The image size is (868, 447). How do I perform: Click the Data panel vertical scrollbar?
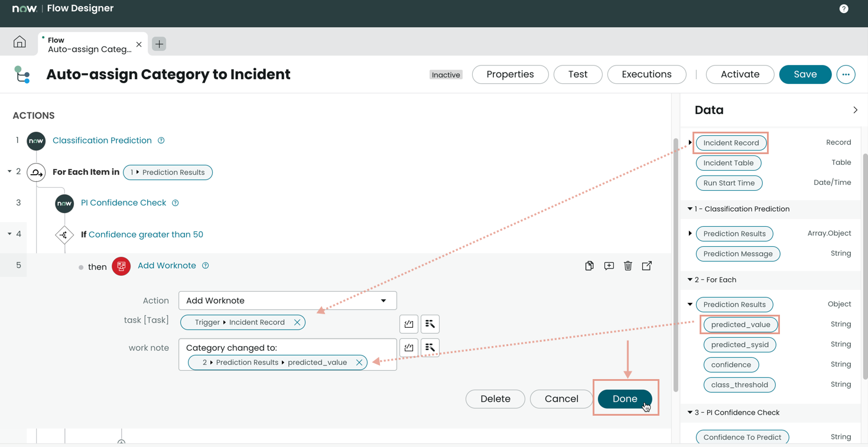[x=866, y=266]
